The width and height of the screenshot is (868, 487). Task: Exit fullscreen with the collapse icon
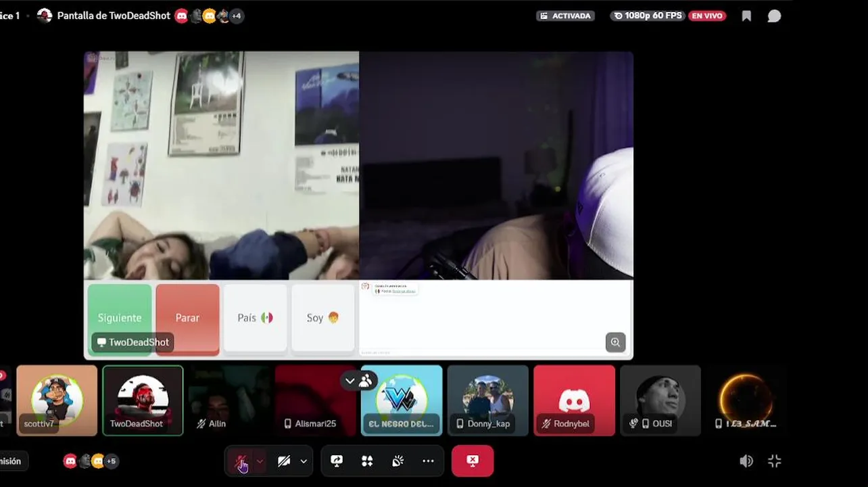(775, 461)
